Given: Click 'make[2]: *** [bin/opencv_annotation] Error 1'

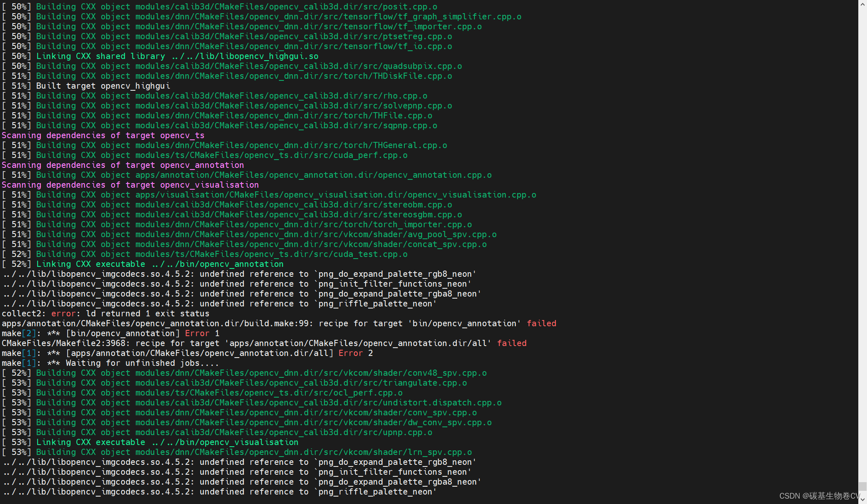Looking at the screenshot, I should click(x=111, y=333).
